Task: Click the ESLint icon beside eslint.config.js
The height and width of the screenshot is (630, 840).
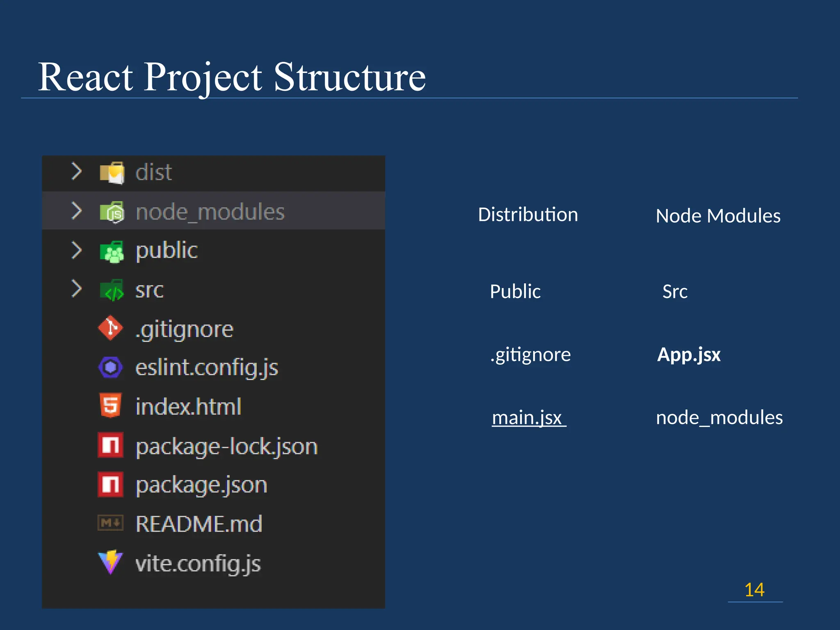Action: [110, 367]
